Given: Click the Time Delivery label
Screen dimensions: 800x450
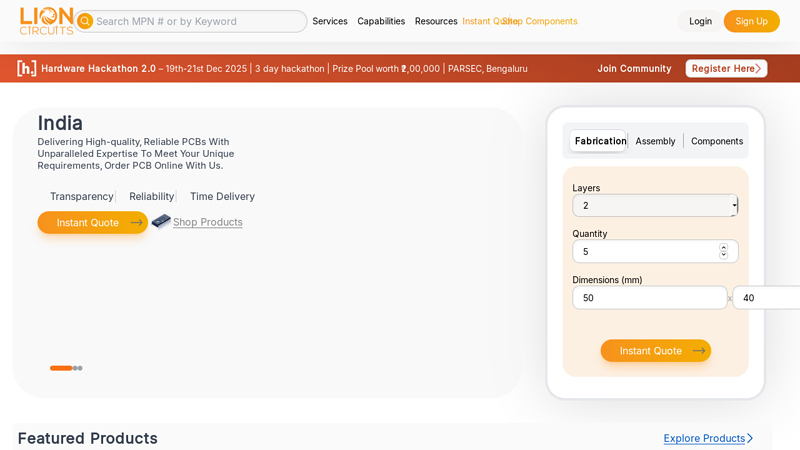Looking at the screenshot, I should click(x=222, y=196).
